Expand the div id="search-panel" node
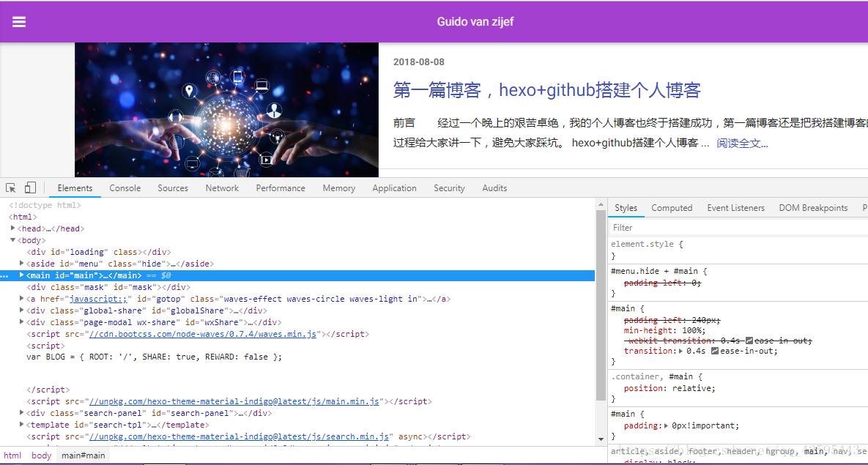 pyautogui.click(x=21, y=412)
